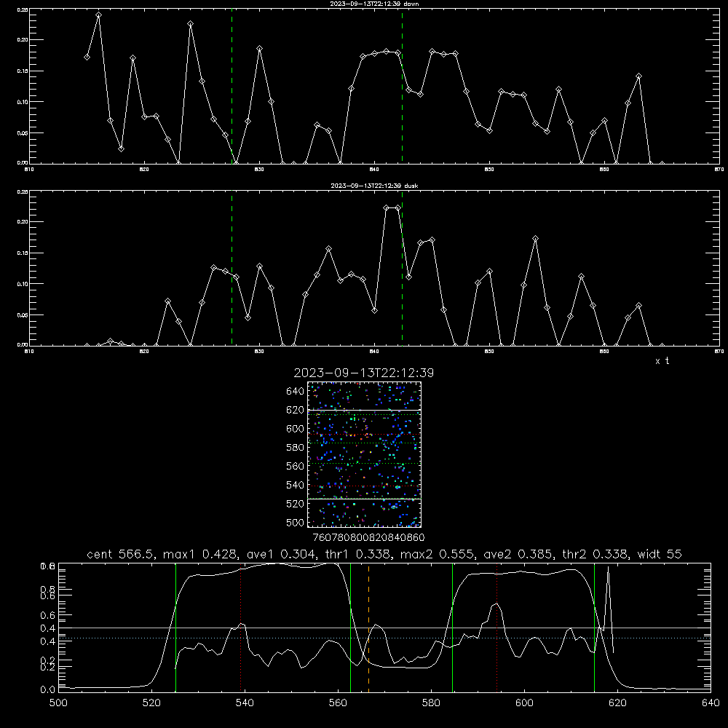The image size is (728, 728).
Task: Click the last green vertical line in bottom plot
Action: (x=594, y=628)
